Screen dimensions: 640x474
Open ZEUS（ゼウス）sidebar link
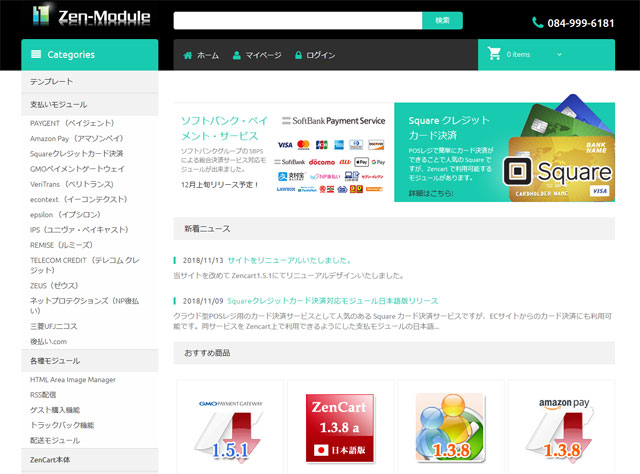(54, 285)
